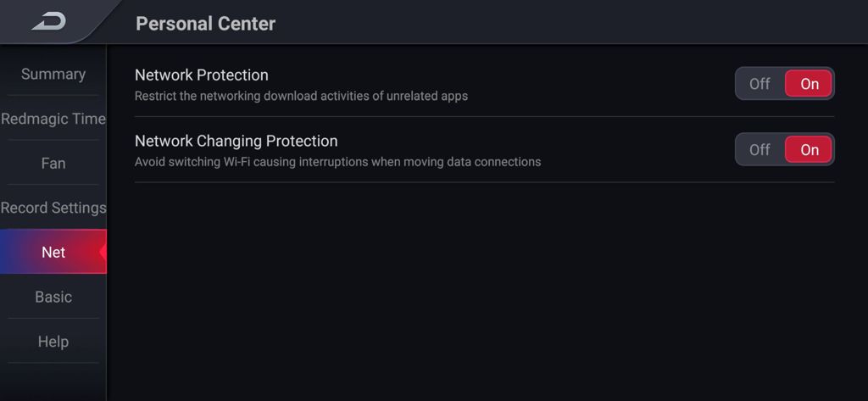Click the Restrict networking download activities description
This screenshot has height=401, width=868.
click(301, 96)
